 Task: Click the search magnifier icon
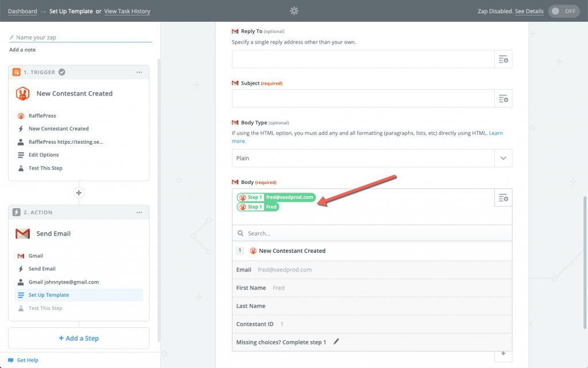click(x=241, y=233)
